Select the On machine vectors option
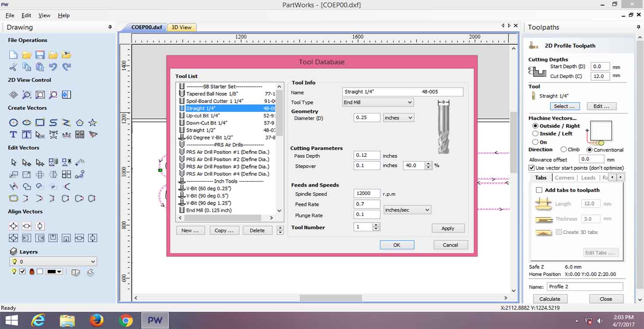The width and height of the screenshot is (644, 329). [535, 142]
